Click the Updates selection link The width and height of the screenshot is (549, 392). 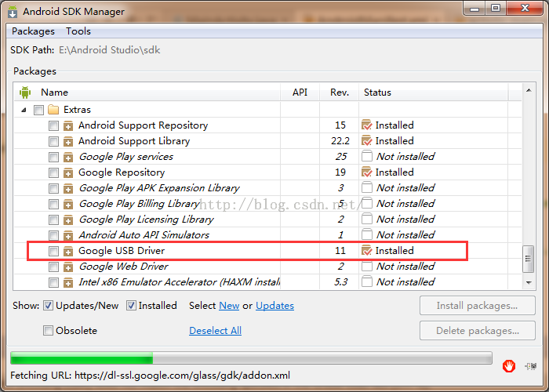274,306
